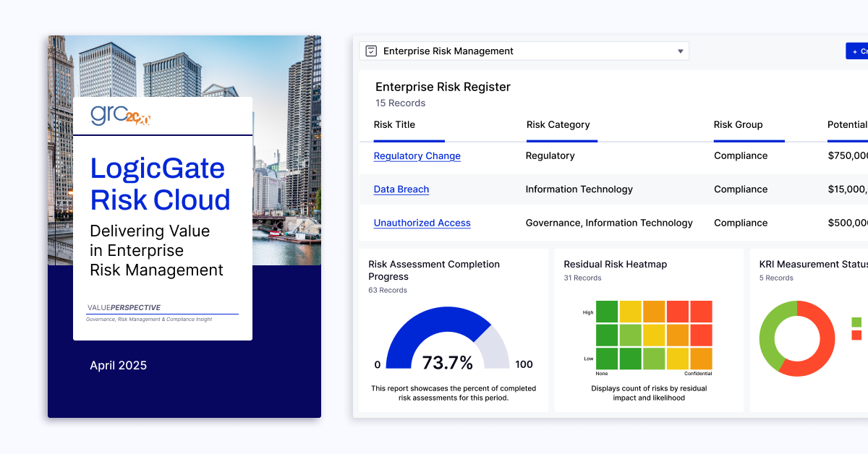Click the Residual Risk Heatmap title

616,265
